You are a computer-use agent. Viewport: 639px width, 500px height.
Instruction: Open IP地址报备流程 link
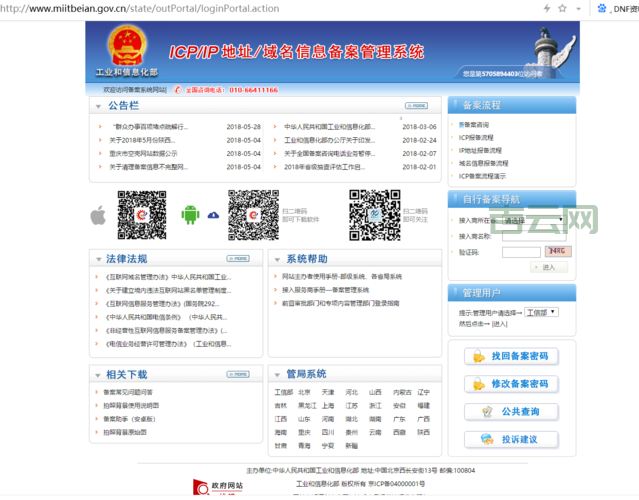(x=480, y=150)
